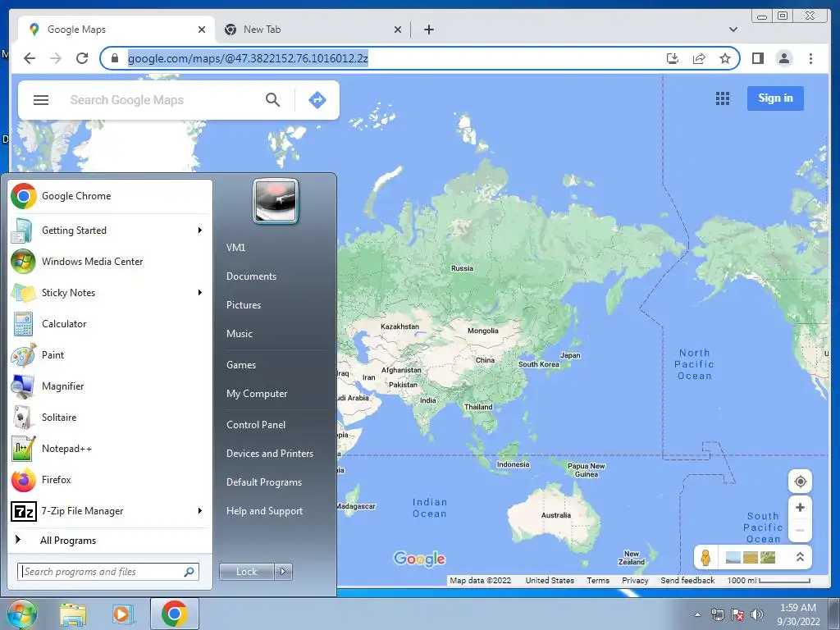Pick up the Street View Pegman
Image resolution: width=840 pixels, height=630 pixels.
click(x=705, y=557)
